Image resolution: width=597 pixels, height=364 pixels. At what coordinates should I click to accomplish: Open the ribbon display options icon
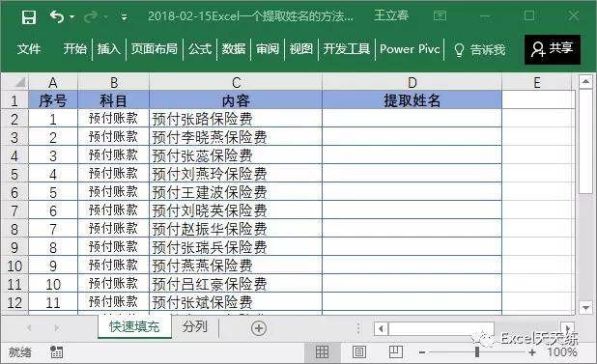pyautogui.click(x=440, y=16)
